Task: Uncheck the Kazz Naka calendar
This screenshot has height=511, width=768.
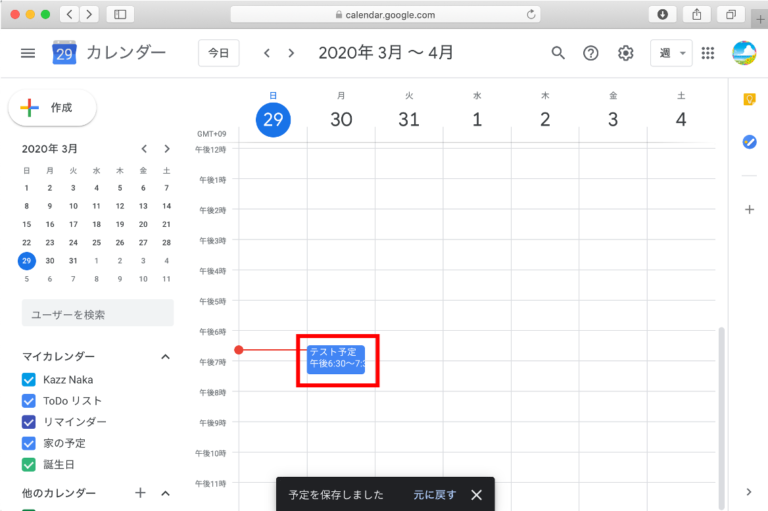Action: tap(29, 380)
